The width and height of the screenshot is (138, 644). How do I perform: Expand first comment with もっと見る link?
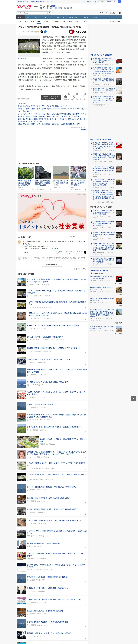coord(54,249)
